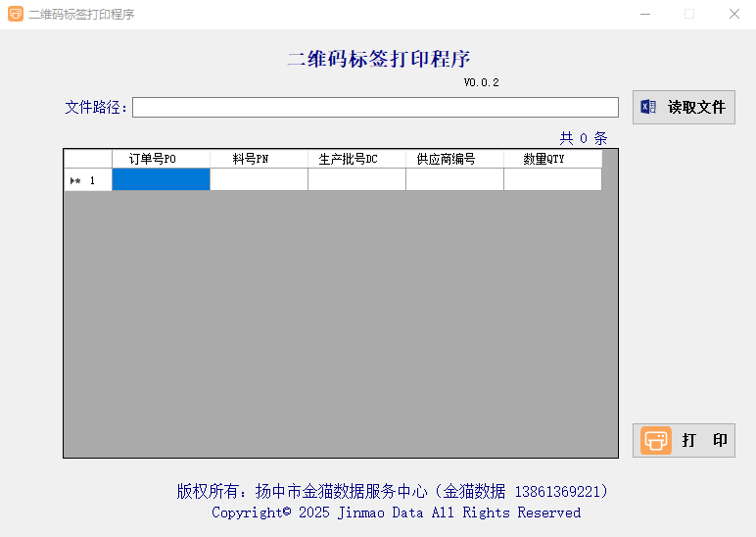Close the 二维码标签打印程序 window

coord(733,14)
